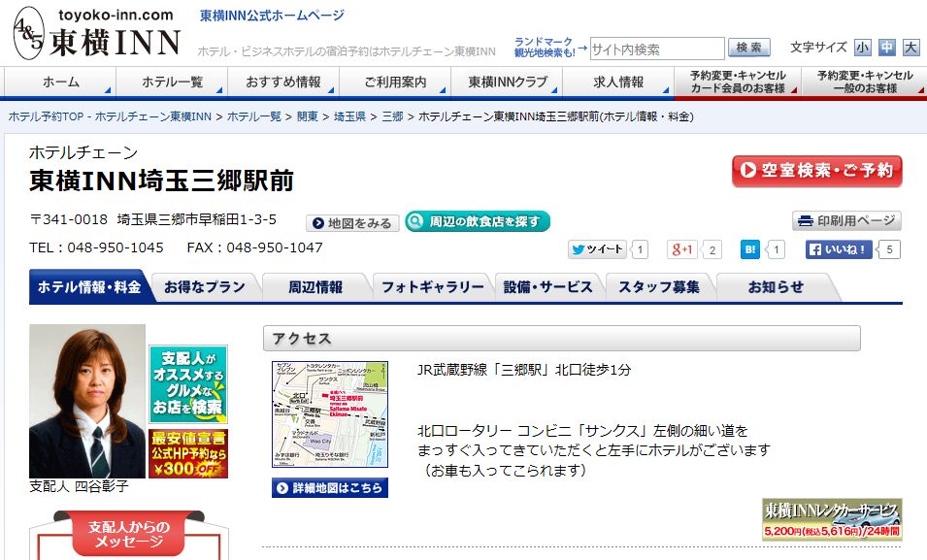The image size is (927, 560).
Task: Click the 詳細地図はこちら button
Action: pos(330,488)
